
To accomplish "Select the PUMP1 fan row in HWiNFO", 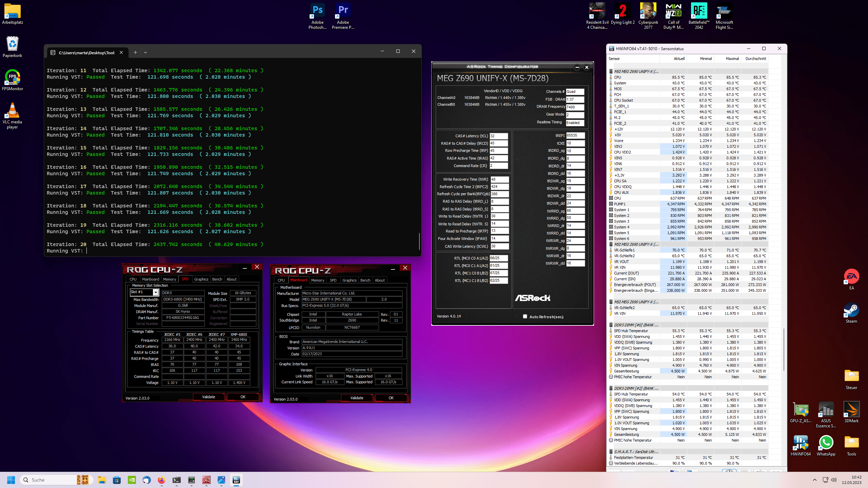I will [688, 204].
